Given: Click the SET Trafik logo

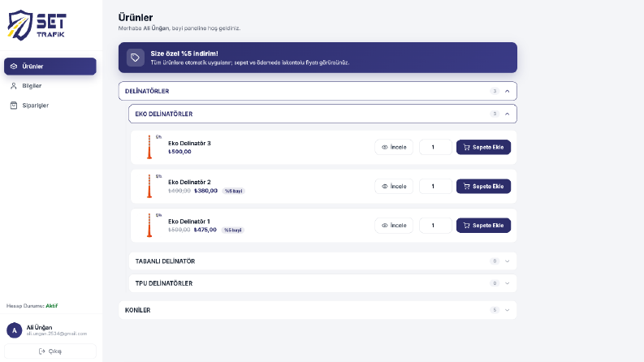Looking at the screenshot, I should tap(37, 25).
